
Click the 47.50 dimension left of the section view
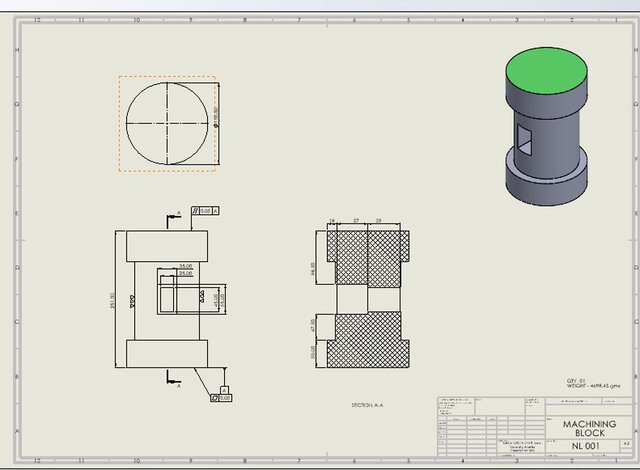313,325
